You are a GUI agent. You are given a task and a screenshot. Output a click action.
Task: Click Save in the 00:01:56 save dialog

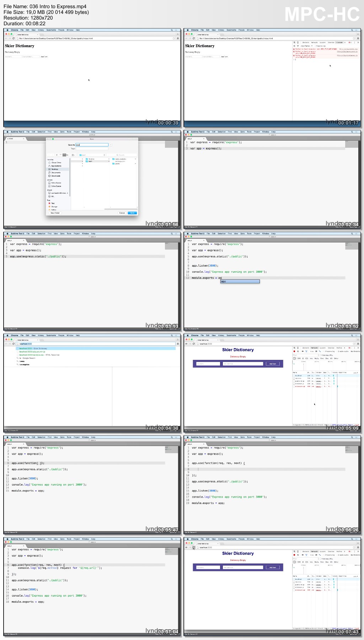pyautogui.click(x=132, y=213)
